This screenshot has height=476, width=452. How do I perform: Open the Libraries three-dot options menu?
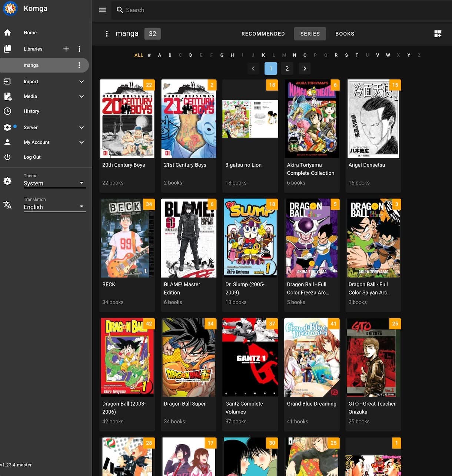[x=79, y=49]
